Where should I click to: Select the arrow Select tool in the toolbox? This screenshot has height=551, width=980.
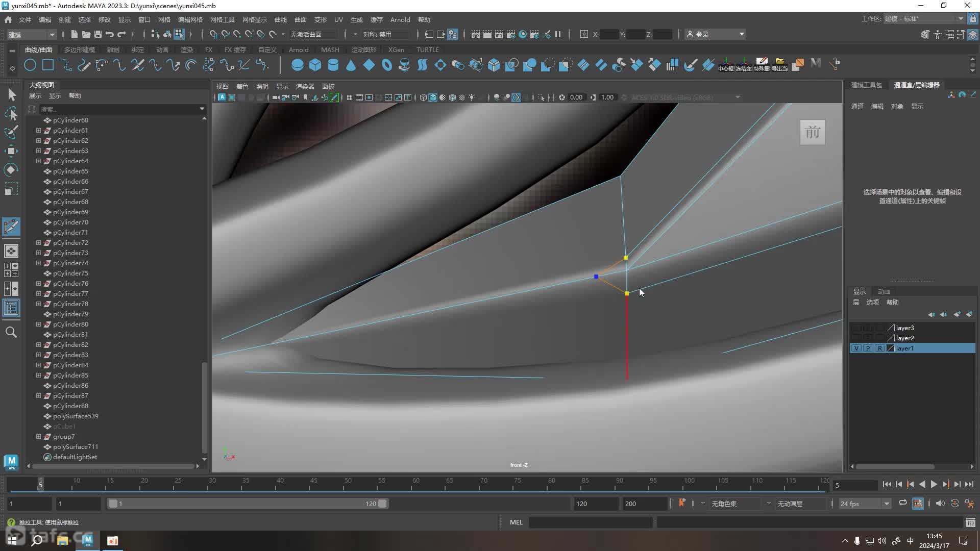pos(11,95)
